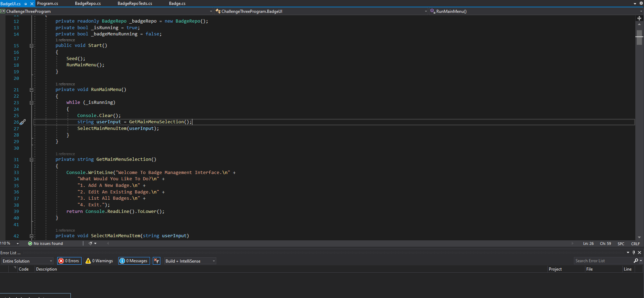Click in the Search Error List field
The image size is (644, 298).
click(x=603, y=261)
